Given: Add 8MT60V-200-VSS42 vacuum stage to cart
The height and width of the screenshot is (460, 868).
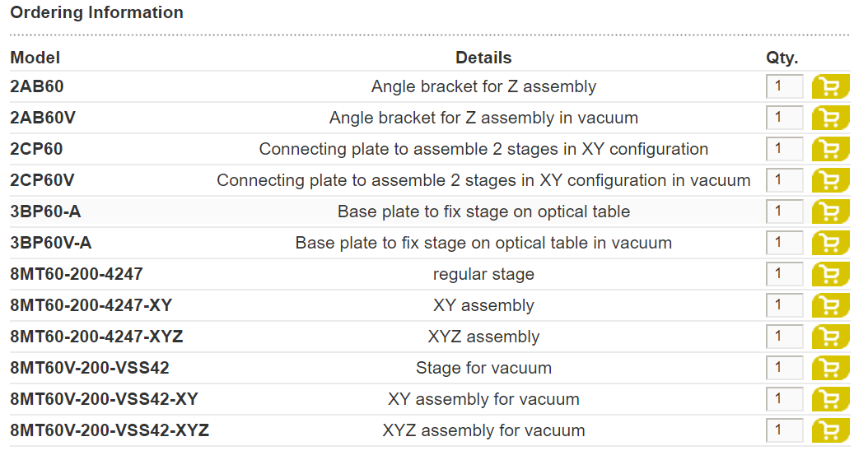Looking at the screenshot, I should tap(830, 368).
